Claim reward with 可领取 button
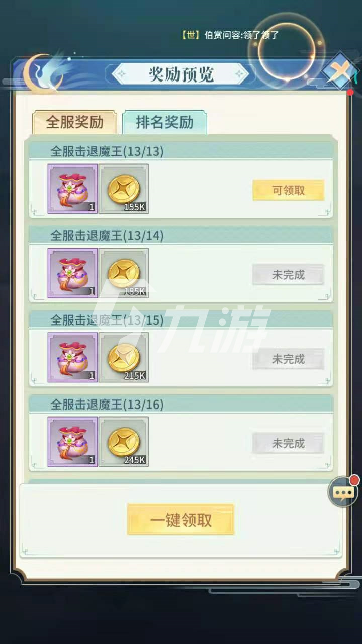 pos(288,191)
